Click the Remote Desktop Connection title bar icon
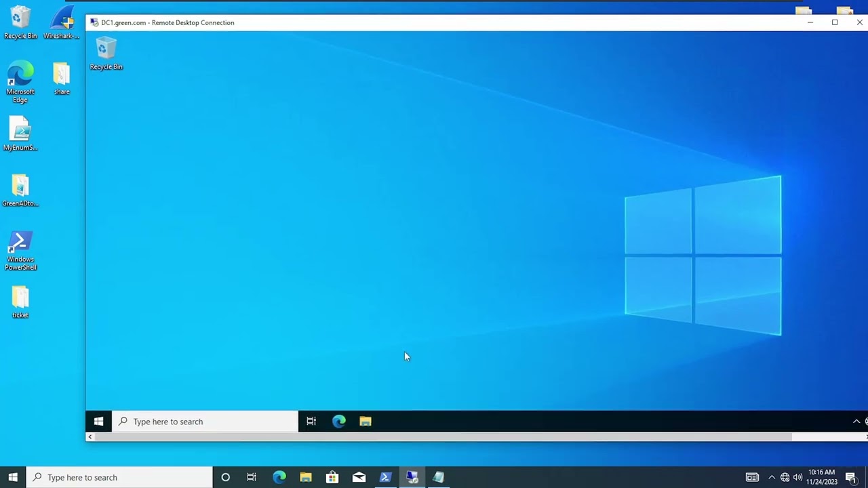Image resolution: width=868 pixels, height=488 pixels. tap(94, 22)
